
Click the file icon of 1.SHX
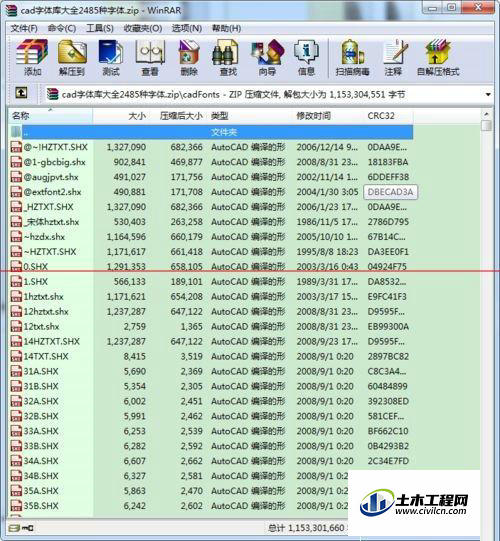(x=16, y=282)
